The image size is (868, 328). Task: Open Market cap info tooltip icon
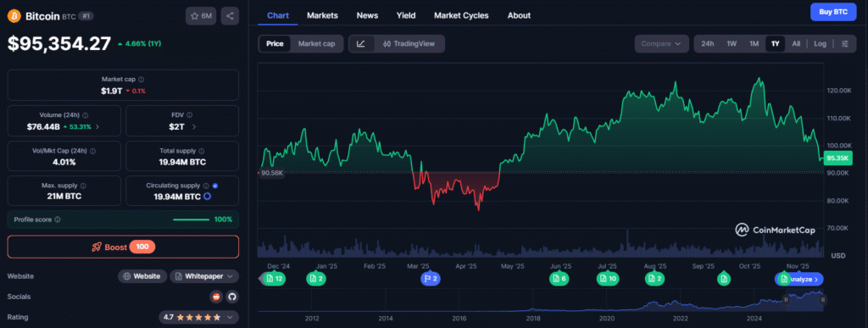(142, 80)
